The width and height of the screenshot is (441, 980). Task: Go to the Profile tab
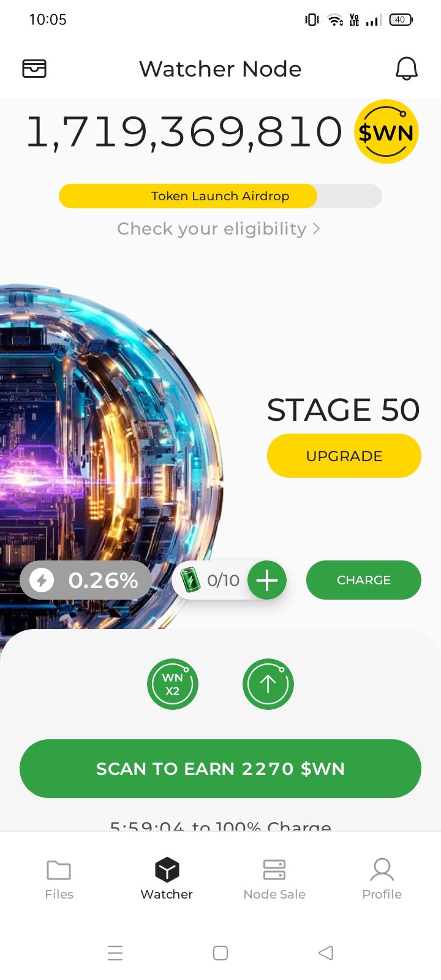pos(382,880)
